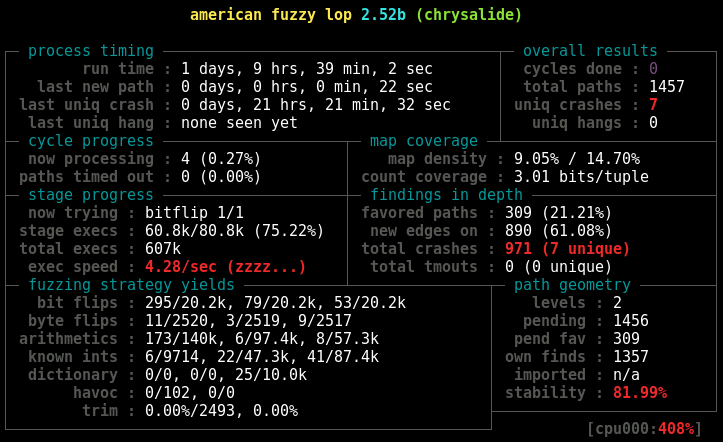Click red stability value 81.99%
723x442 pixels.
[640, 392]
